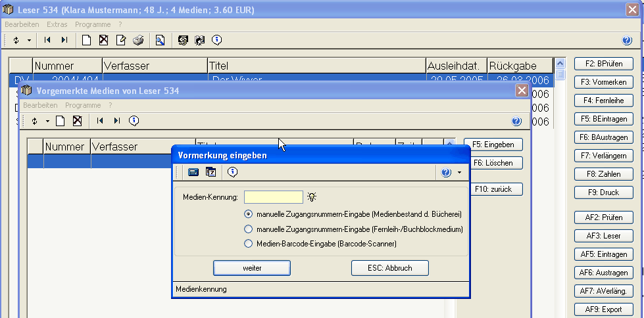Click the edit record pencil icon in Leser toolbar

(121, 40)
